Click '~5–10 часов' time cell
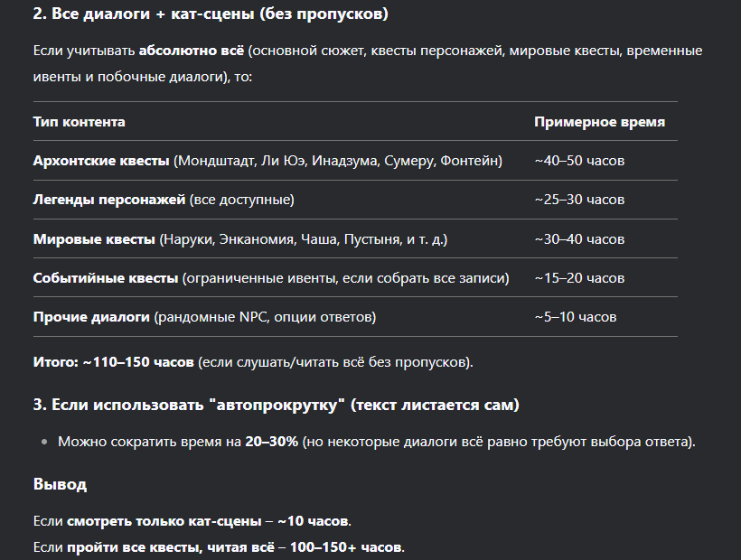Viewport: 741px width, 560px height. tap(575, 317)
